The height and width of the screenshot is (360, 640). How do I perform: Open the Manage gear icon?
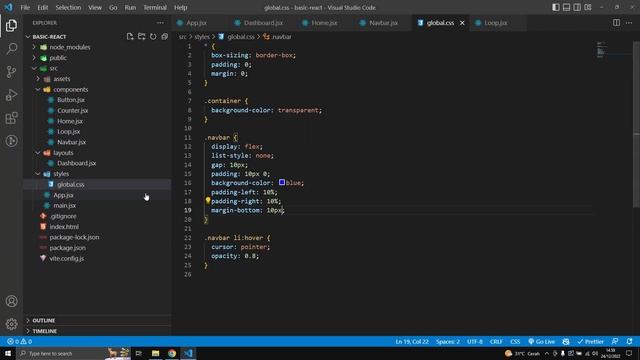coord(11,324)
